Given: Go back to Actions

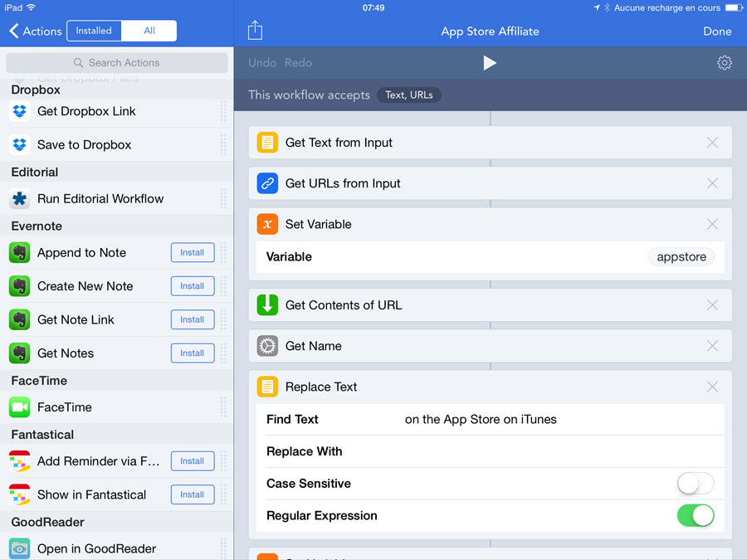Looking at the screenshot, I should click(35, 31).
